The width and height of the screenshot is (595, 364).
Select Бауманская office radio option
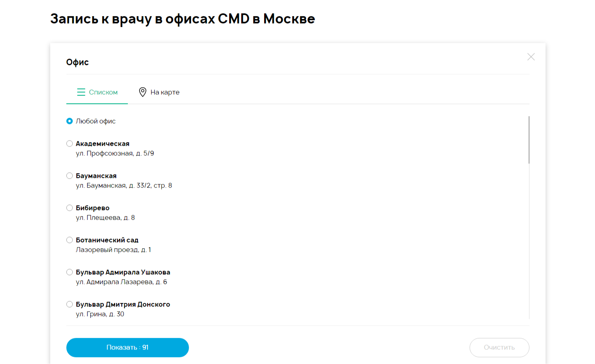[70, 176]
